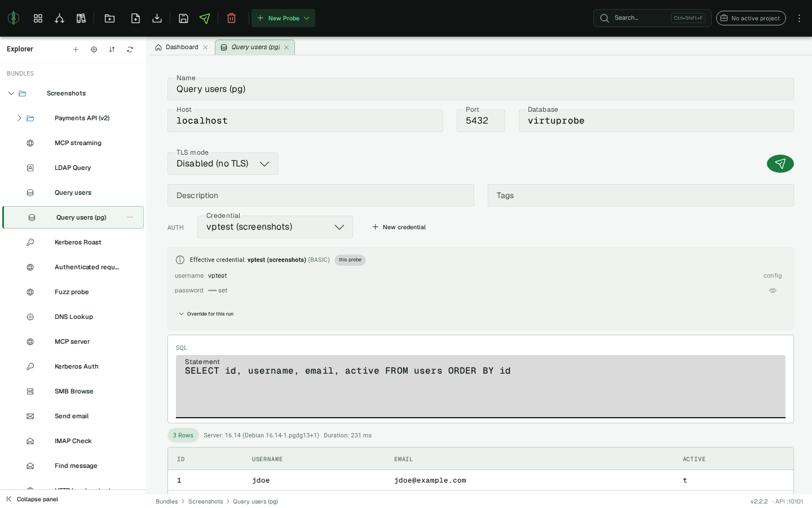The image size is (812, 508).
Task: Refresh the Explorer panel
Action: coord(130,49)
